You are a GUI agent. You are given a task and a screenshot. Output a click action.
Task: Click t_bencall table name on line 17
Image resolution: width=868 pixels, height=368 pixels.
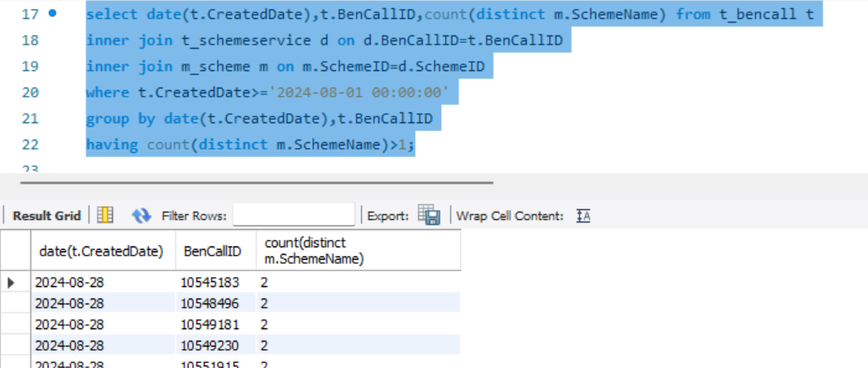(757, 14)
